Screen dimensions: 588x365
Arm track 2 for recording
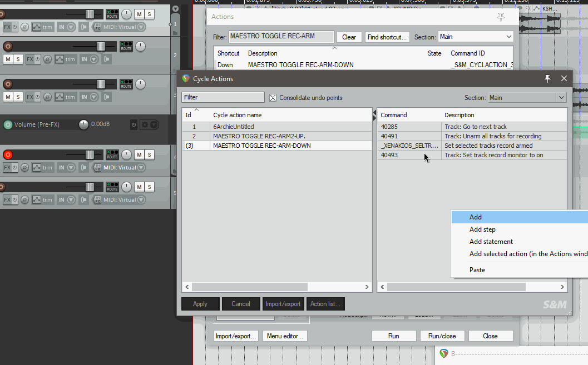[x=7, y=47]
